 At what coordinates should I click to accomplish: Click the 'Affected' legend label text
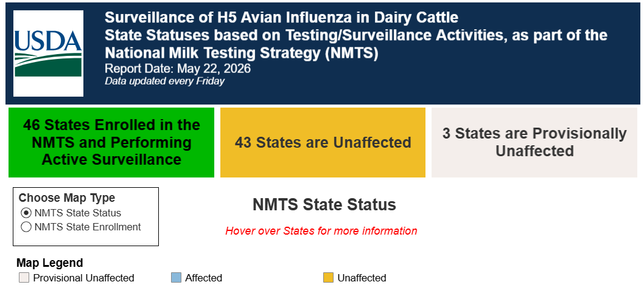(204, 278)
